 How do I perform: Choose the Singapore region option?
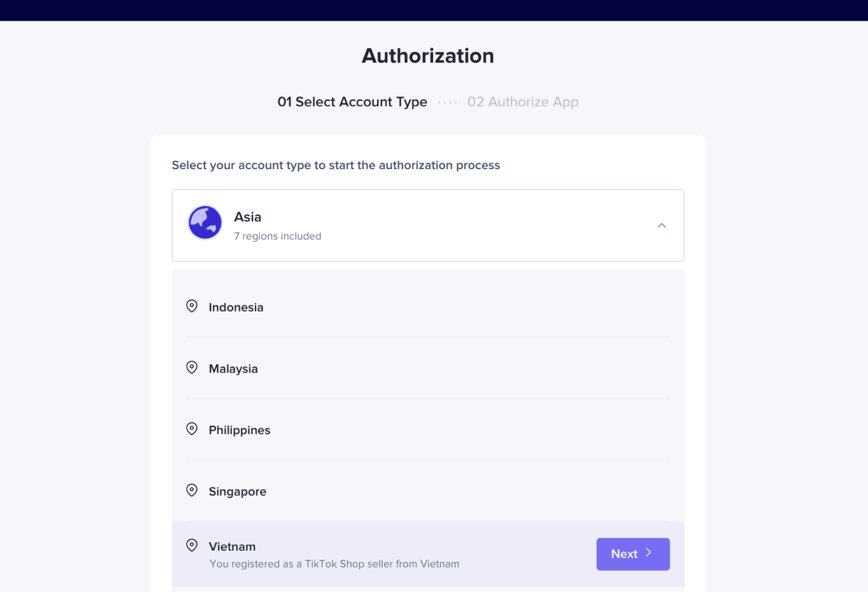428,491
